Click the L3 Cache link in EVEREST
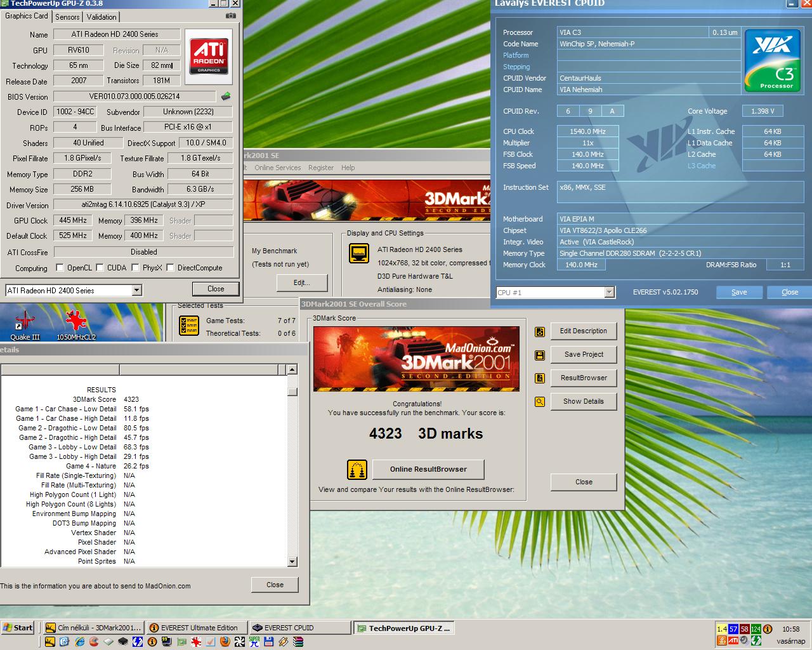Screen dimensions: 812x650 pyautogui.click(x=702, y=166)
